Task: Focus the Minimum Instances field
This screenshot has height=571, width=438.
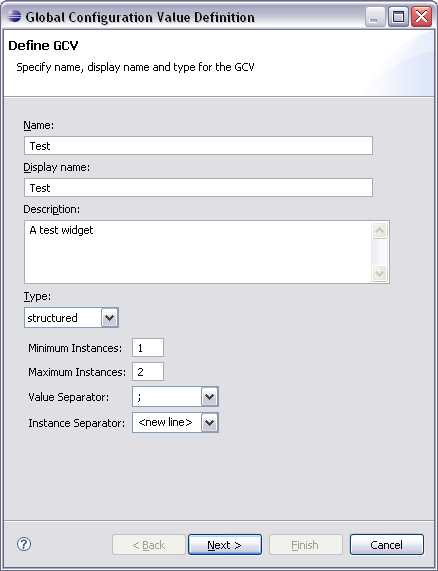Action: pyautogui.click(x=148, y=347)
